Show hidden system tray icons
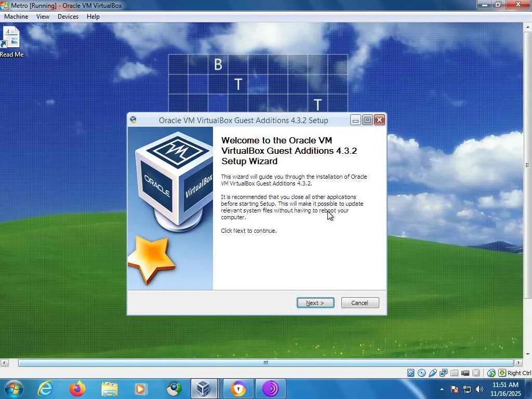Screen dimensions: 532x399 click(x=442, y=389)
